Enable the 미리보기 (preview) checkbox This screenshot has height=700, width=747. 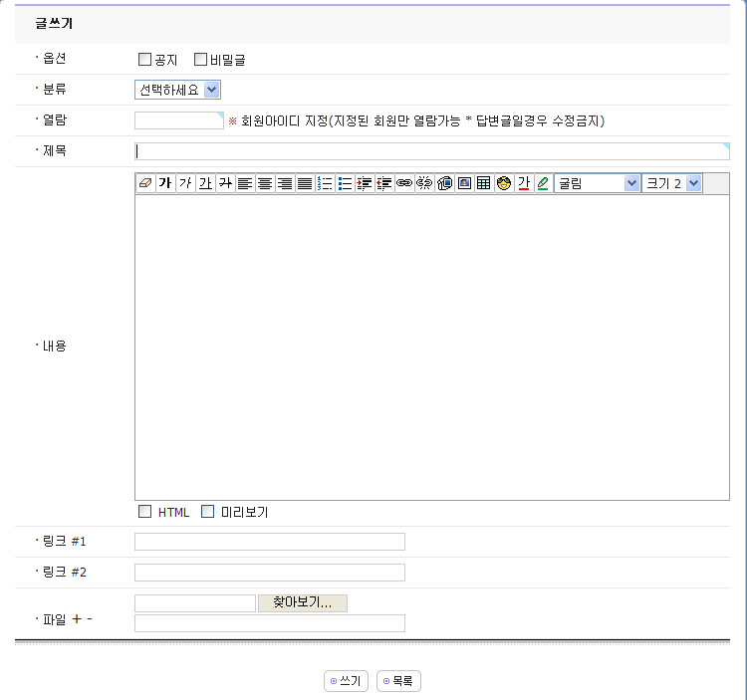click(x=208, y=512)
